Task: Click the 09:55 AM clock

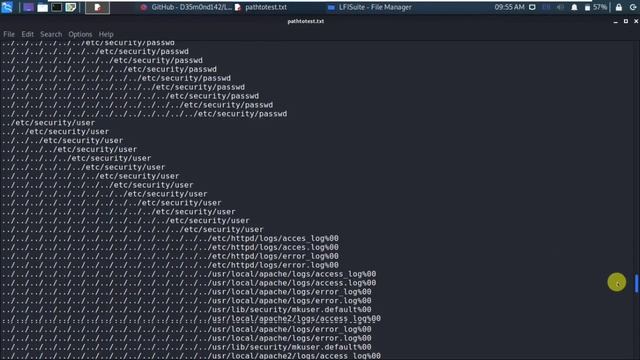Action: coord(509,7)
